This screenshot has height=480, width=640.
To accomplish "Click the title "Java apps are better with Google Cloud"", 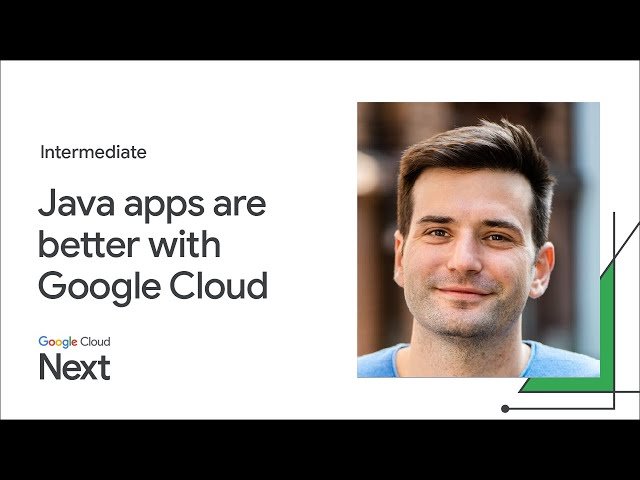I will pos(153,246).
